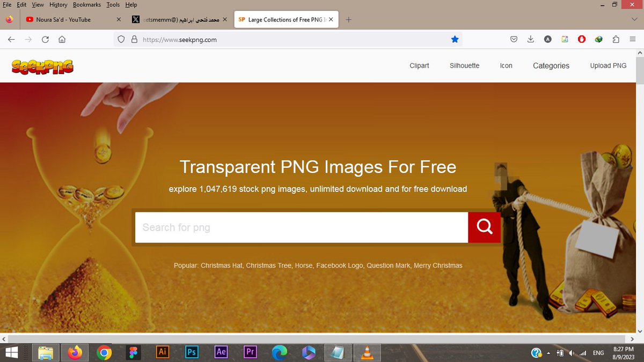Viewport: 644px width, 362px height.
Task: Click the padlock site information icon
Action: (x=134, y=39)
